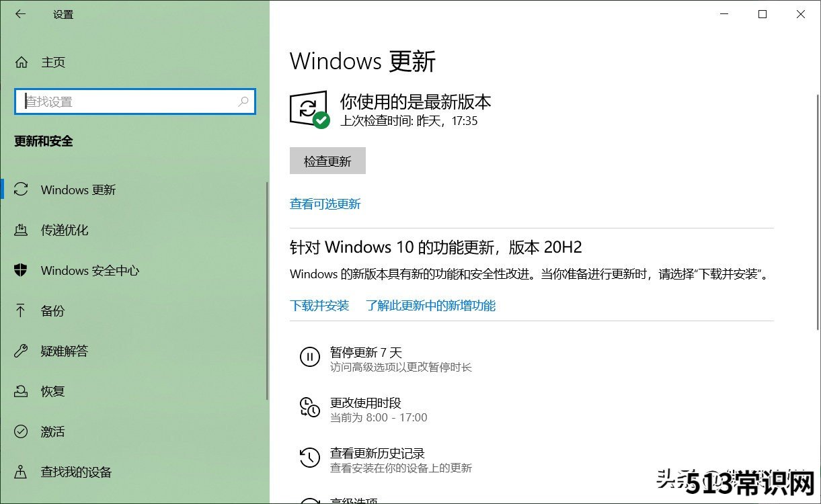The width and height of the screenshot is (821, 504).
Task: Minimize the Settings window
Action: coord(724,14)
